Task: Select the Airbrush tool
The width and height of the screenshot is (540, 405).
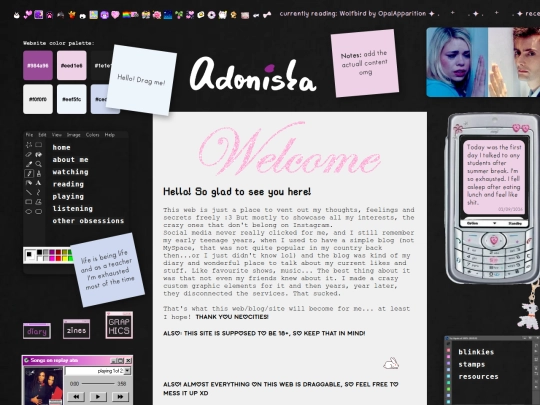Action: click(29, 183)
